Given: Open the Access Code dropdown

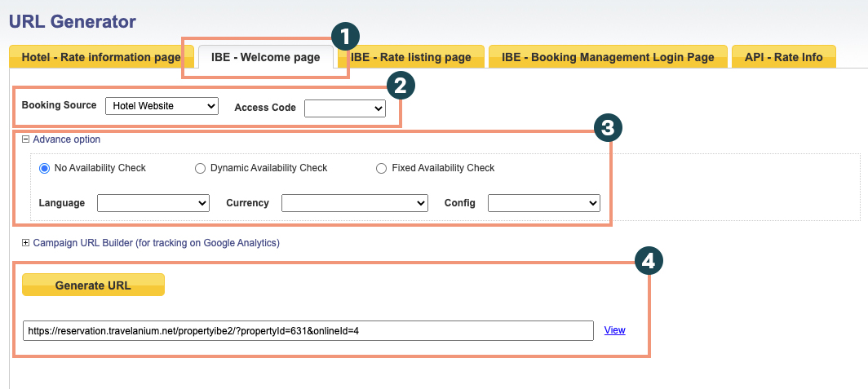Looking at the screenshot, I should click(x=344, y=108).
